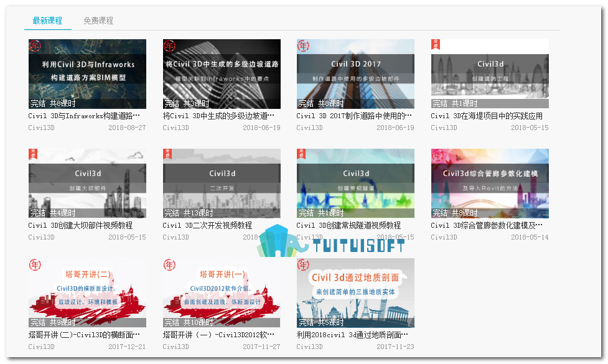Open the Civil3d综合管廊参数化建模 thumbnail
608x364 pixels.
pyautogui.click(x=490, y=184)
